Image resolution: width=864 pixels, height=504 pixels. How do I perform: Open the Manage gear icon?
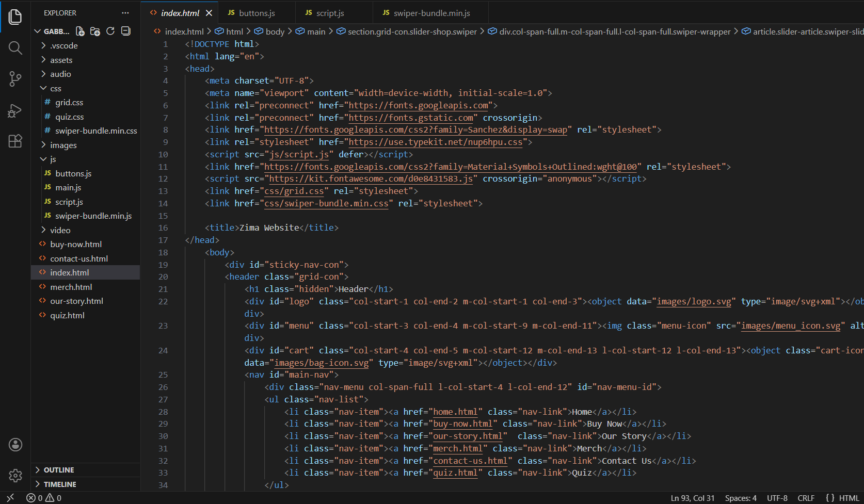click(x=15, y=475)
